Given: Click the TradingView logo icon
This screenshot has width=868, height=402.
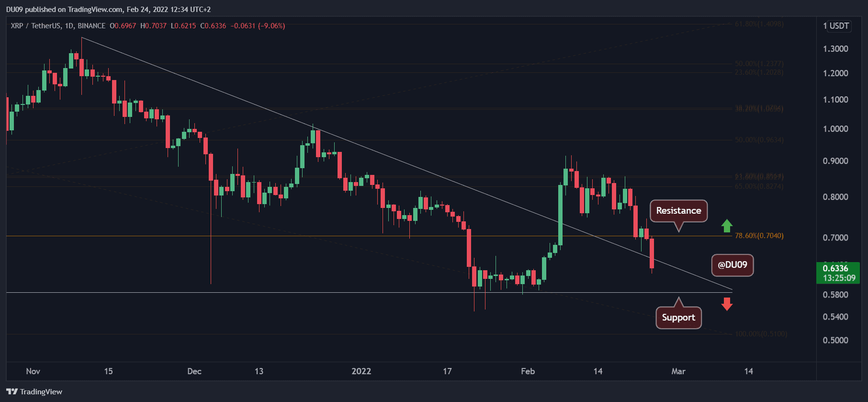Looking at the screenshot, I should [12, 391].
